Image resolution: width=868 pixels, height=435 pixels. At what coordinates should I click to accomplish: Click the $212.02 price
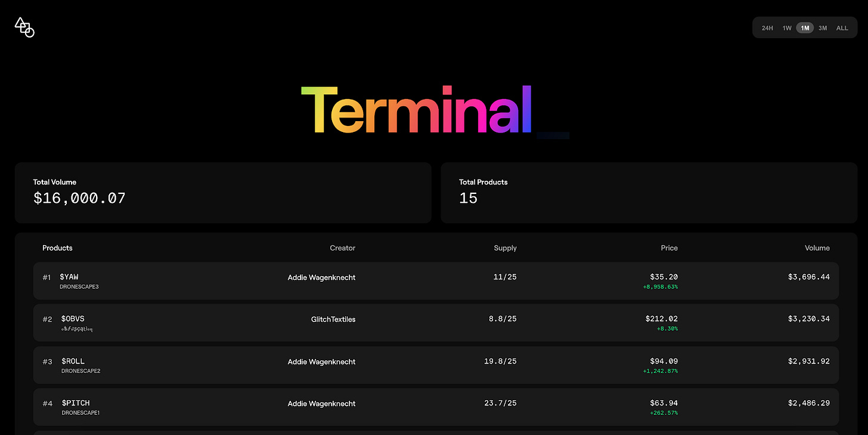tap(661, 319)
